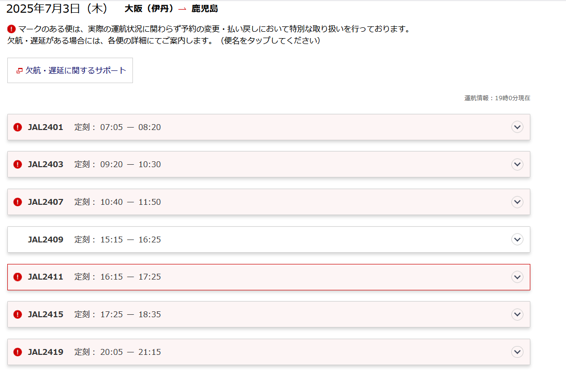This screenshot has height=392, width=566.
Task: Select the JAL2419 flight name
Action: coord(45,352)
